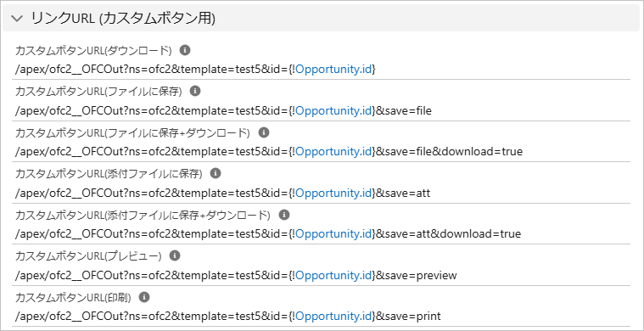Click the URL text ending with save=print
This screenshot has width=644, height=331.
tap(228, 317)
